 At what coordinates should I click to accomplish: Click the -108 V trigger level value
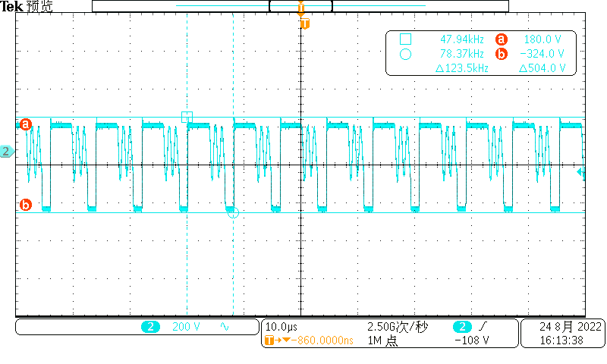tap(471, 340)
